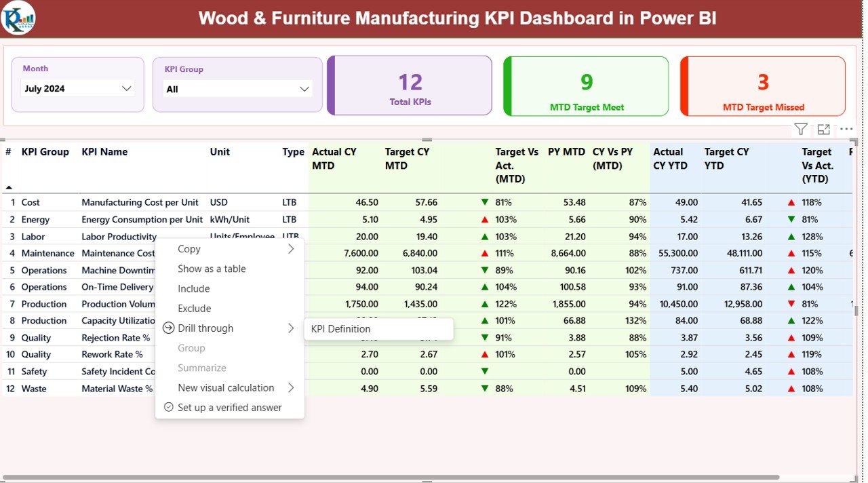868x483 pixels.
Task: Open the Month dropdown showing July 2024
Action: [x=78, y=88]
